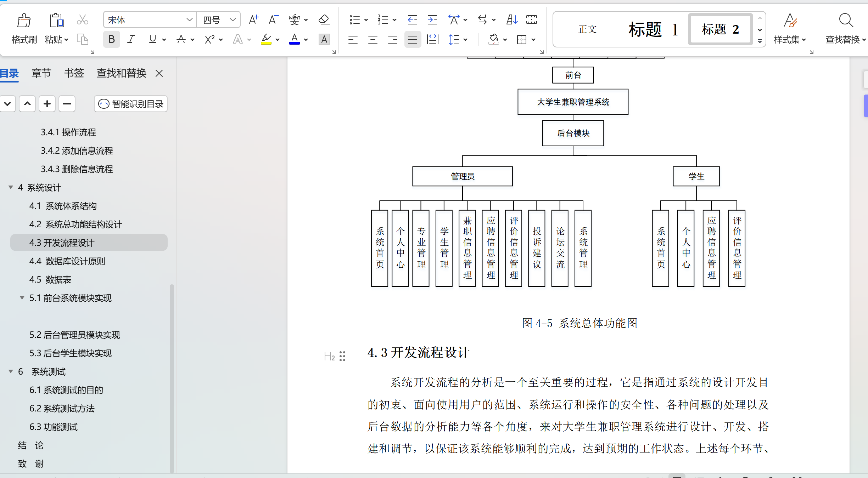Apply yellow highlight color

(266, 39)
